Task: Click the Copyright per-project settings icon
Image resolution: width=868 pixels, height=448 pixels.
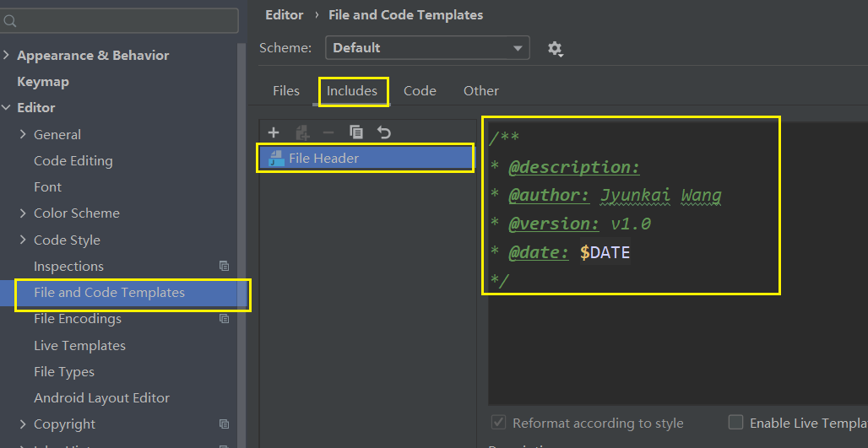Action: coord(224,424)
